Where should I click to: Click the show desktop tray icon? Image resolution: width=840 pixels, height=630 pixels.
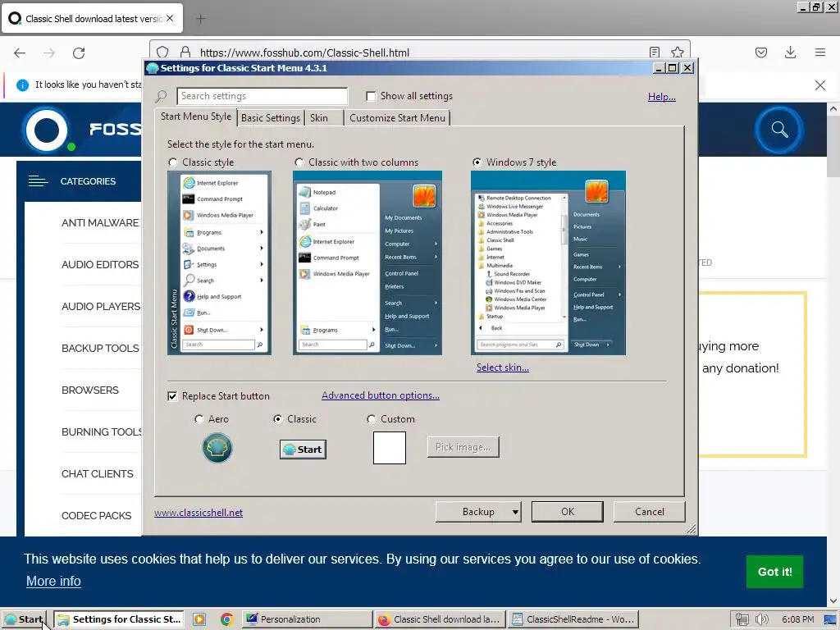(x=830, y=619)
